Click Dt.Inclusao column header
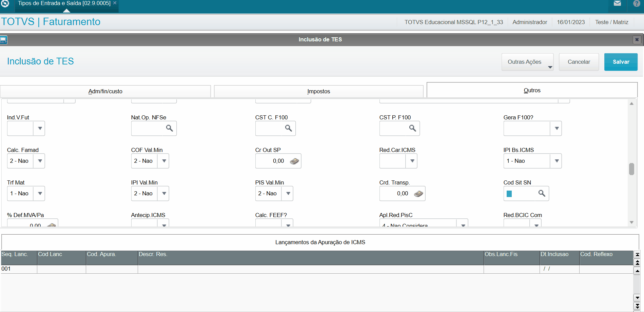 pyautogui.click(x=560, y=258)
